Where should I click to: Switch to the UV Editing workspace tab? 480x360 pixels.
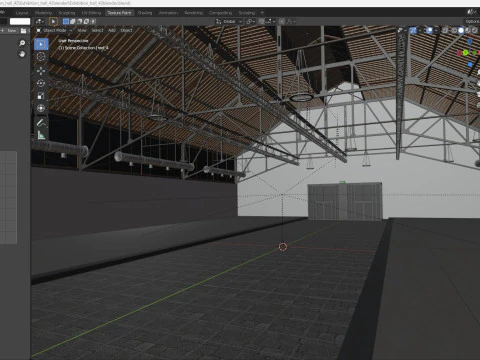click(91, 13)
